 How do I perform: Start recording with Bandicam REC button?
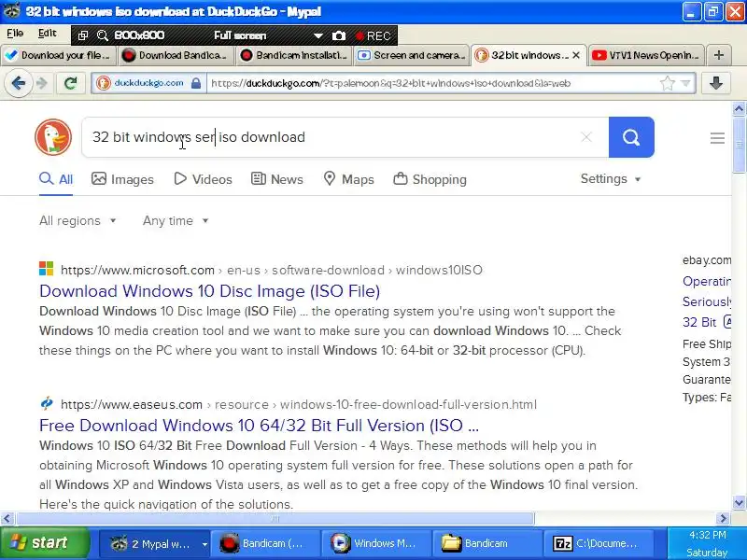(373, 35)
